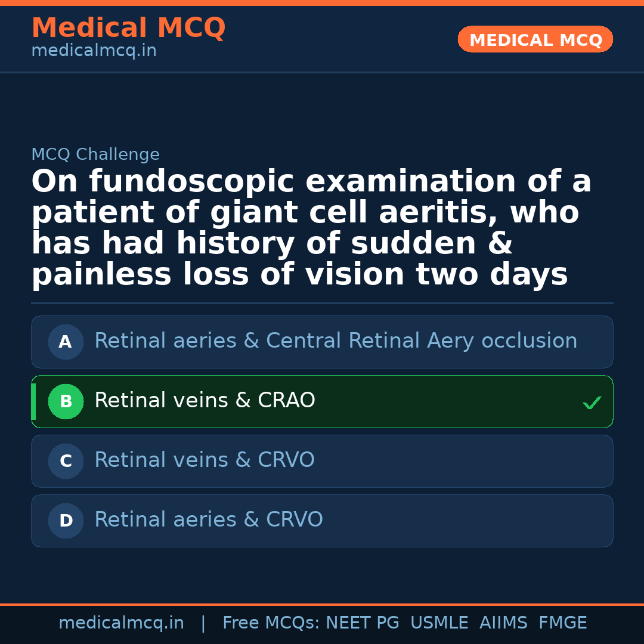Screen dimensions: 644x644
Task: Click the "D" letter circle badge
Action: coord(66,521)
